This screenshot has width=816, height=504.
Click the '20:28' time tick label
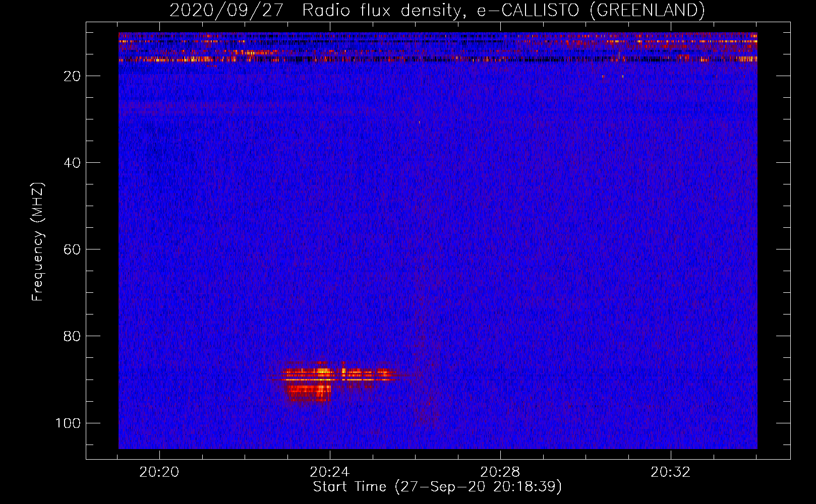tap(500, 472)
